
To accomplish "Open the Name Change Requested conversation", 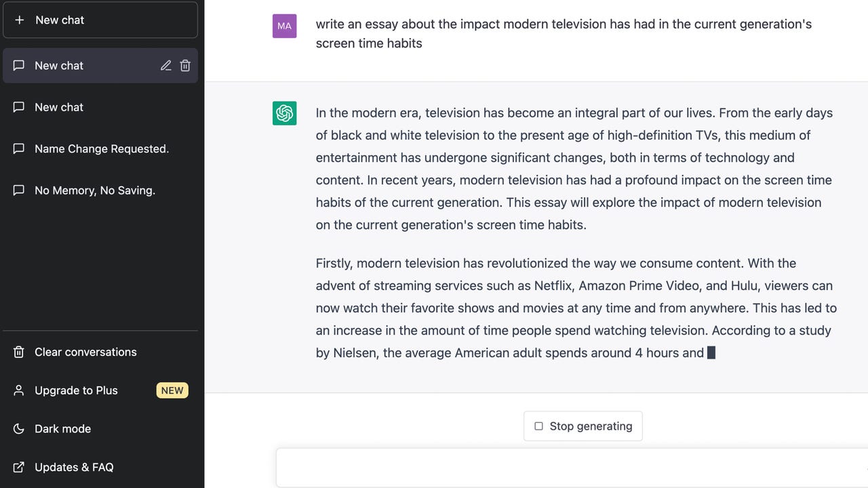I will click(x=100, y=148).
